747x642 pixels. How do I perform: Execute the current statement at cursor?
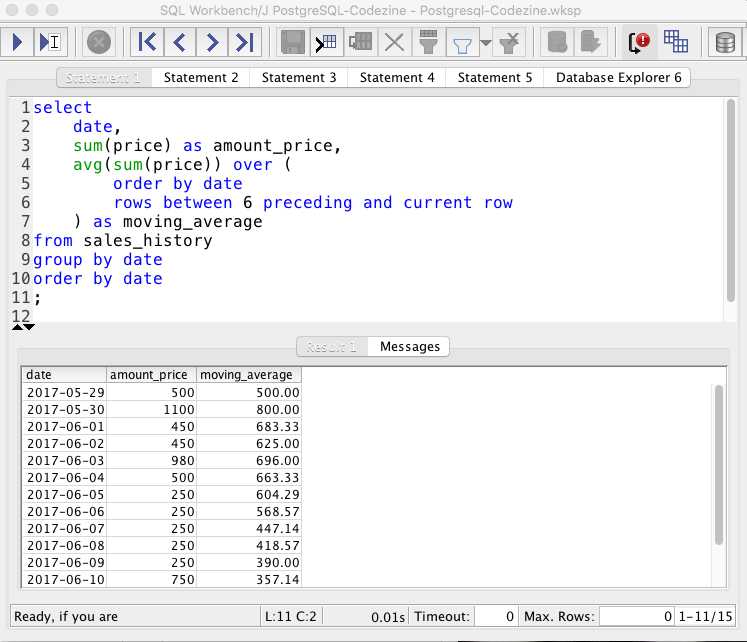(49, 42)
